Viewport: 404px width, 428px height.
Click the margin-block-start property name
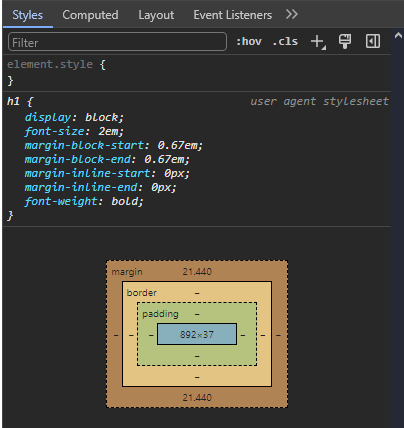[x=84, y=145]
